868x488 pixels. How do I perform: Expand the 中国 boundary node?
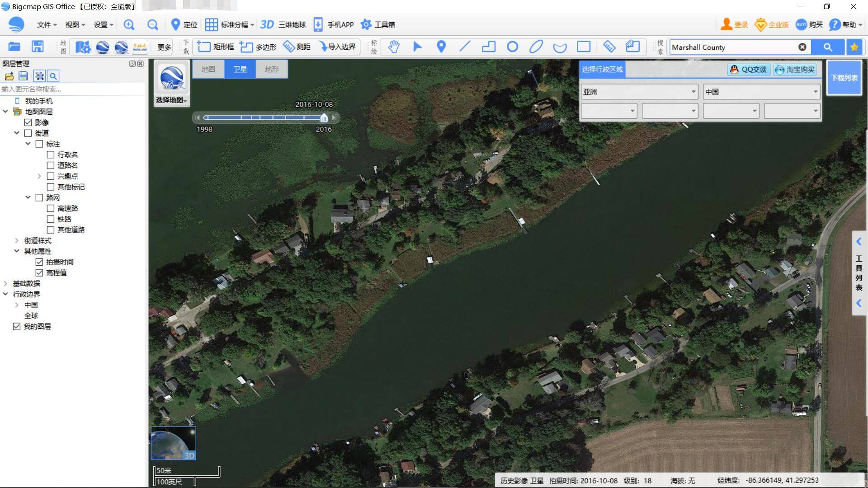17,305
